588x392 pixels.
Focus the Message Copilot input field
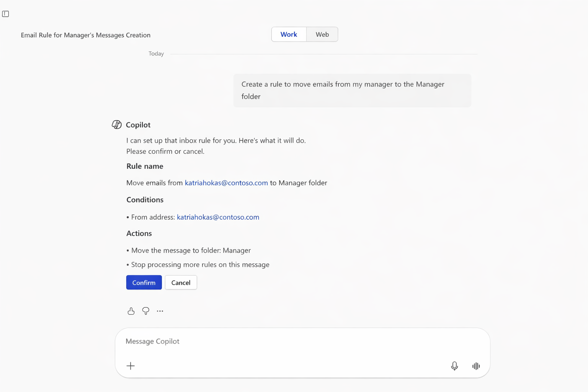click(x=302, y=341)
